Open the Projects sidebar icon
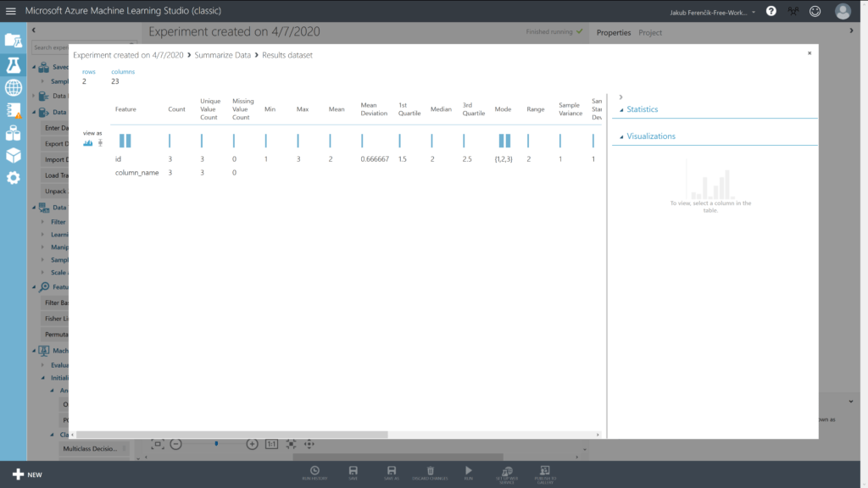Image resolution: width=868 pixels, height=488 pixels. [x=13, y=40]
